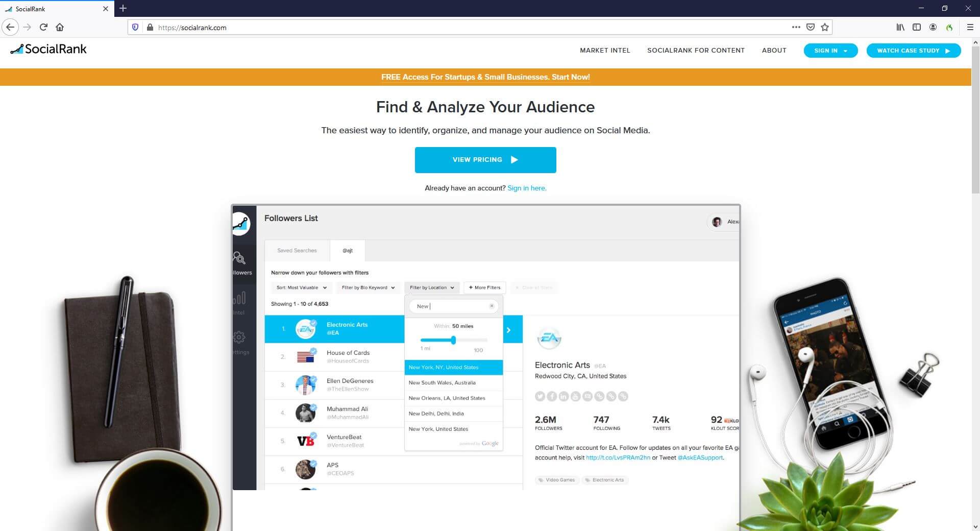Expand the Filter by Location dropdown

pyautogui.click(x=432, y=287)
